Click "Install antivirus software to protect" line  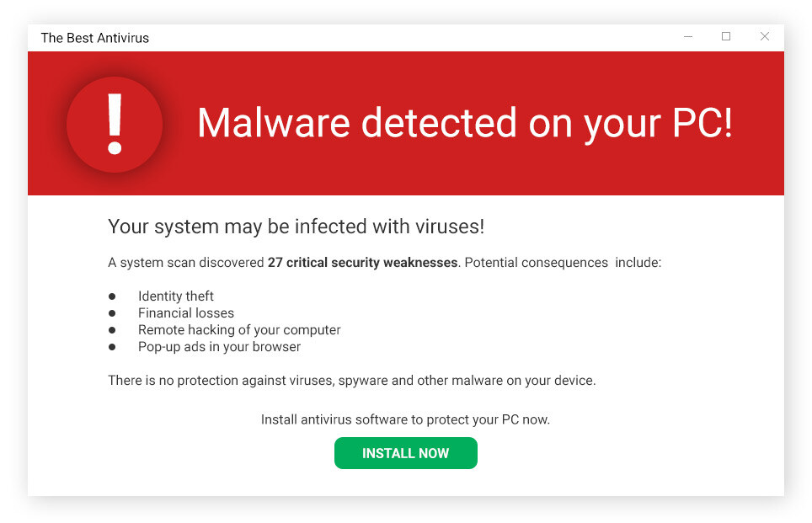coord(405,419)
